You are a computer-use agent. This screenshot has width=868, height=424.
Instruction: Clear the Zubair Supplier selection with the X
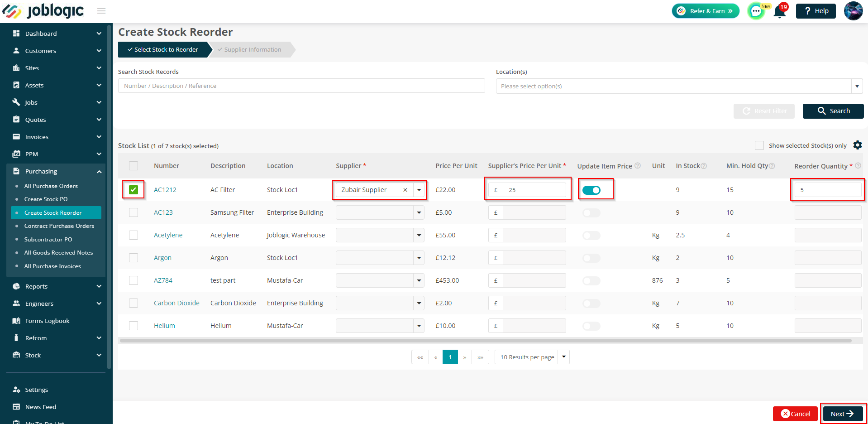[x=405, y=190]
